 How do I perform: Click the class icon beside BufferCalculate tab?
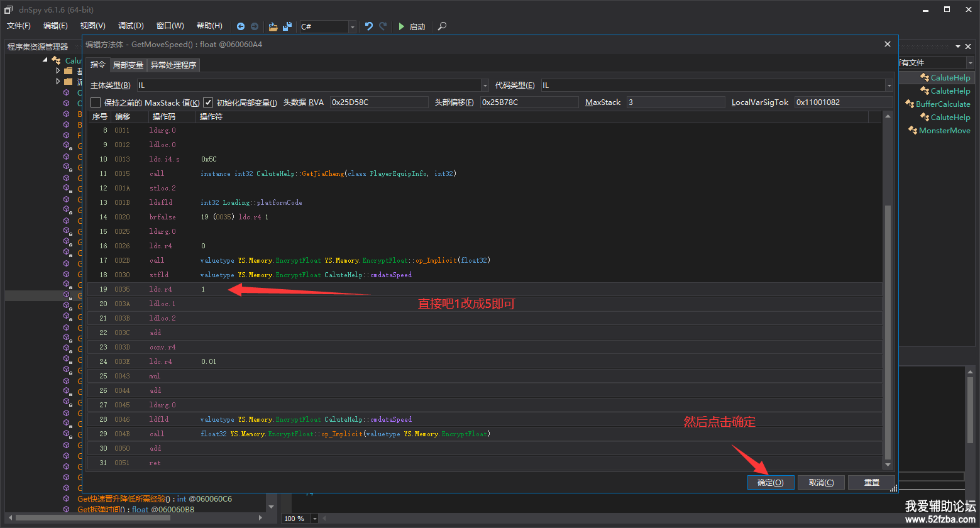(x=910, y=104)
